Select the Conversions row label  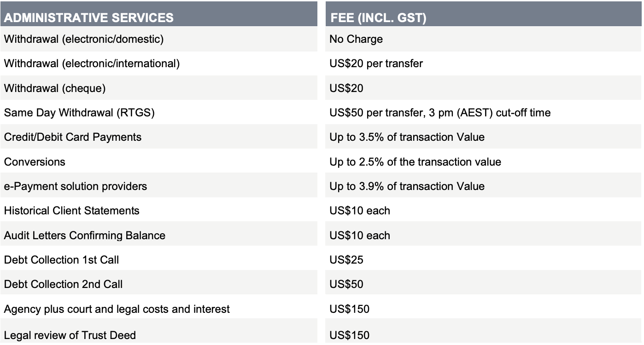[35, 161]
